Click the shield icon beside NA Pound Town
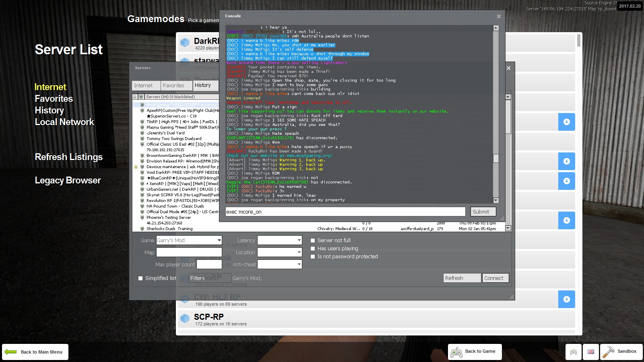This screenshot has height=362, width=644. tap(142, 206)
